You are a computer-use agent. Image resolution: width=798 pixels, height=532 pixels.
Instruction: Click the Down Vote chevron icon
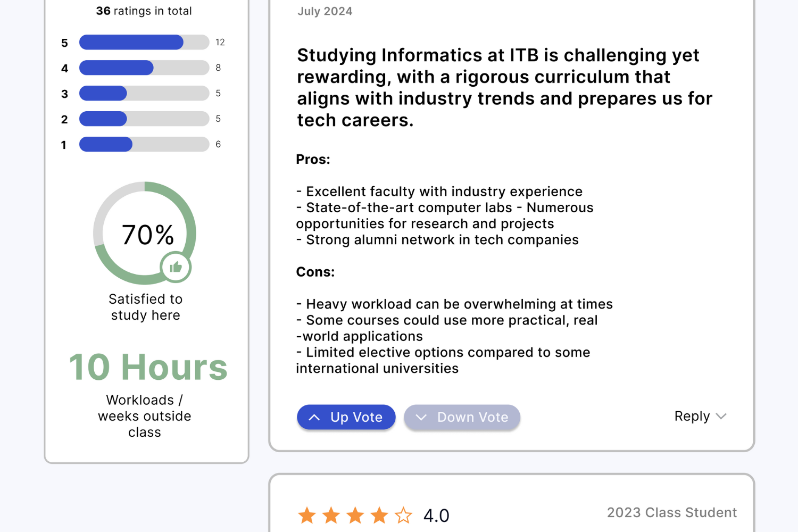pos(421,418)
